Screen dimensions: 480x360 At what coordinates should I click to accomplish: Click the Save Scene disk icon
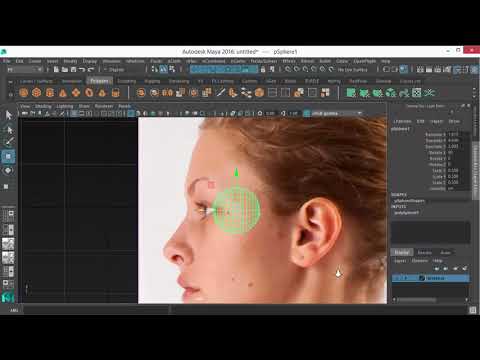pos(73,69)
